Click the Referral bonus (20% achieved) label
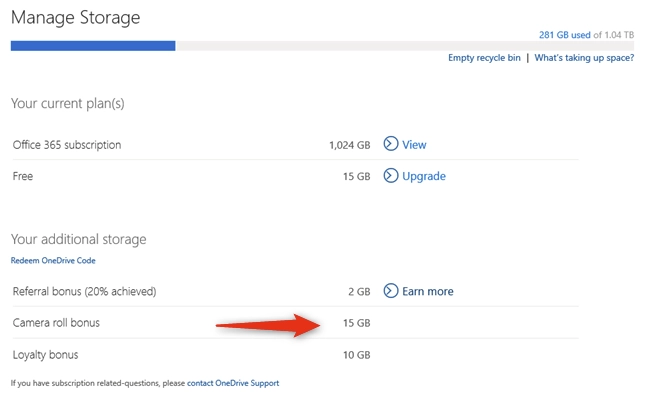The height and width of the screenshot is (401, 648). [x=84, y=291]
